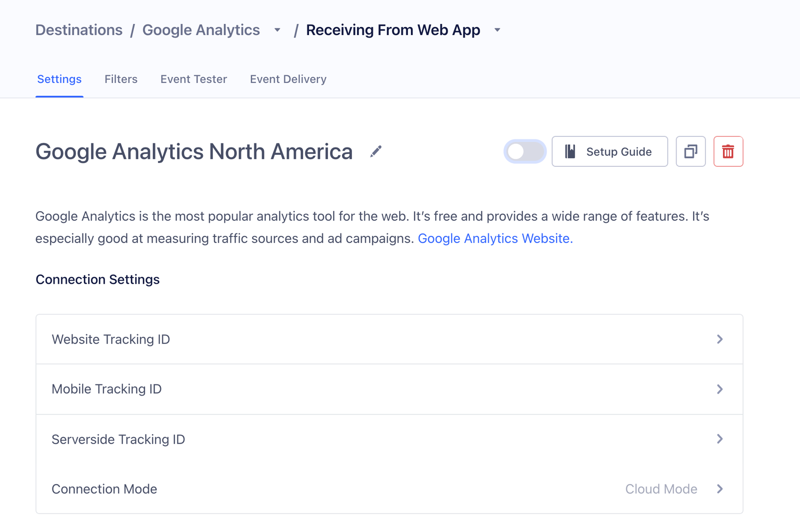Click the duplicate destination icon
The image size is (800, 532).
pos(690,151)
